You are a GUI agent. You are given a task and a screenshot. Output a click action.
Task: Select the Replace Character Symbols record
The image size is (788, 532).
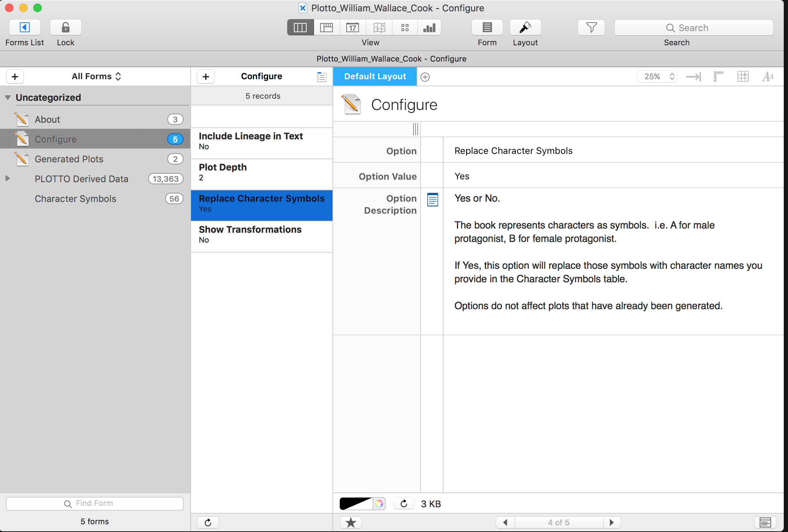(262, 206)
